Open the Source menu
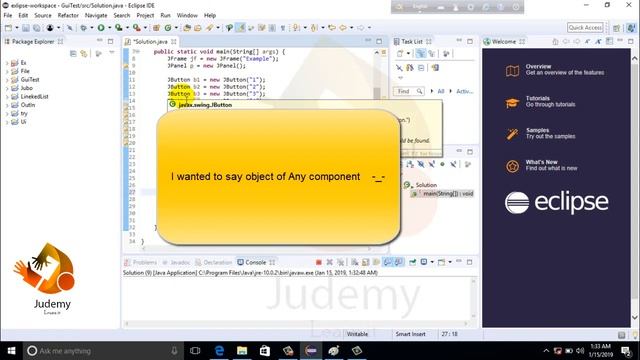Screen dimensions: 640x360 point(42,15)
